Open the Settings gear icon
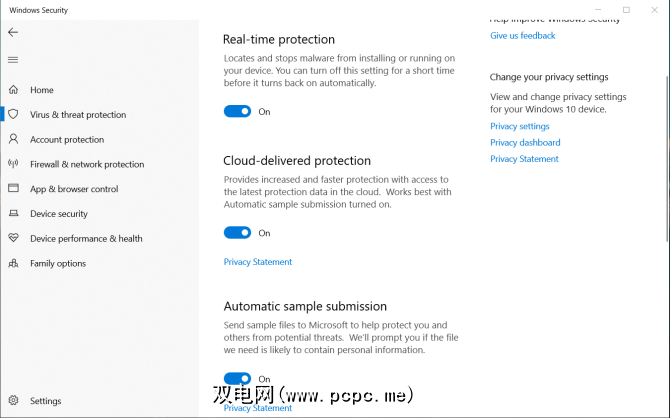Screen dimensions: 670x418 (13, 401)
